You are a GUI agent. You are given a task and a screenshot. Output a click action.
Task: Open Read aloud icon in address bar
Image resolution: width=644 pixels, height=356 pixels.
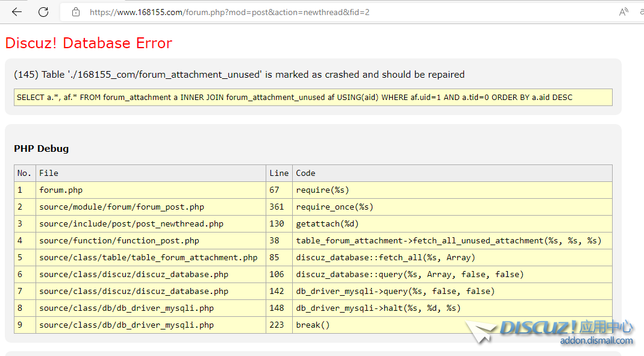pos(624,12)
